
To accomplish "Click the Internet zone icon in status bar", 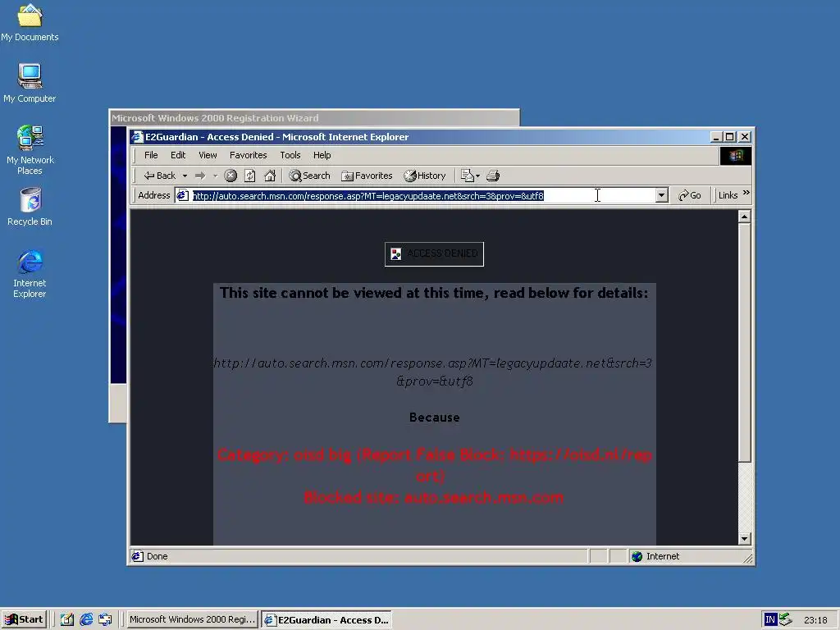I will pyautogui.click(x=637, y=556).
